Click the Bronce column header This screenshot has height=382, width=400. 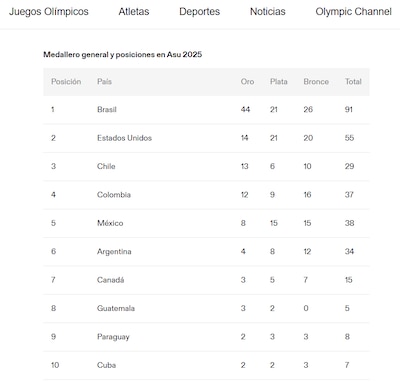(x=316, y=82)
